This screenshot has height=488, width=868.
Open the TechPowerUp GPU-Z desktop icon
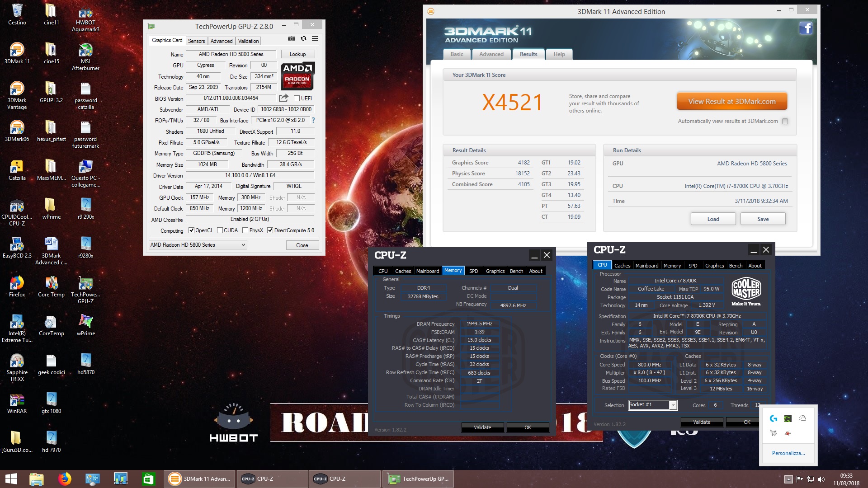pos(86,290)
